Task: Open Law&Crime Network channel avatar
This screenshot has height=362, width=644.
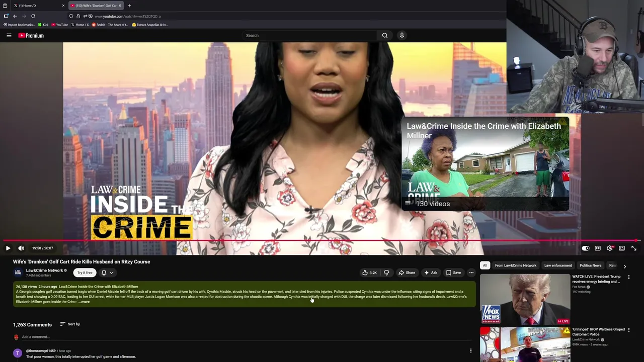Action: (18, 273)
